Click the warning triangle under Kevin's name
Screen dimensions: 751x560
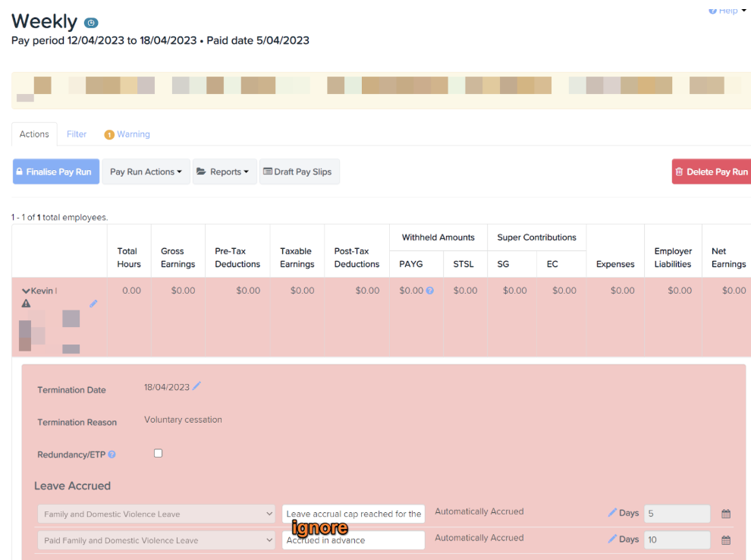click(27, 304)
